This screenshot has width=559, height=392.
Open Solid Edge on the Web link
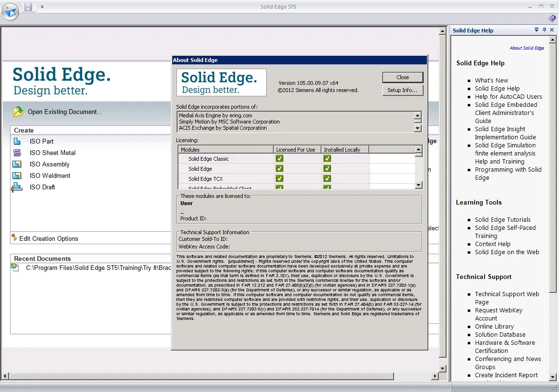click(507, 252)
